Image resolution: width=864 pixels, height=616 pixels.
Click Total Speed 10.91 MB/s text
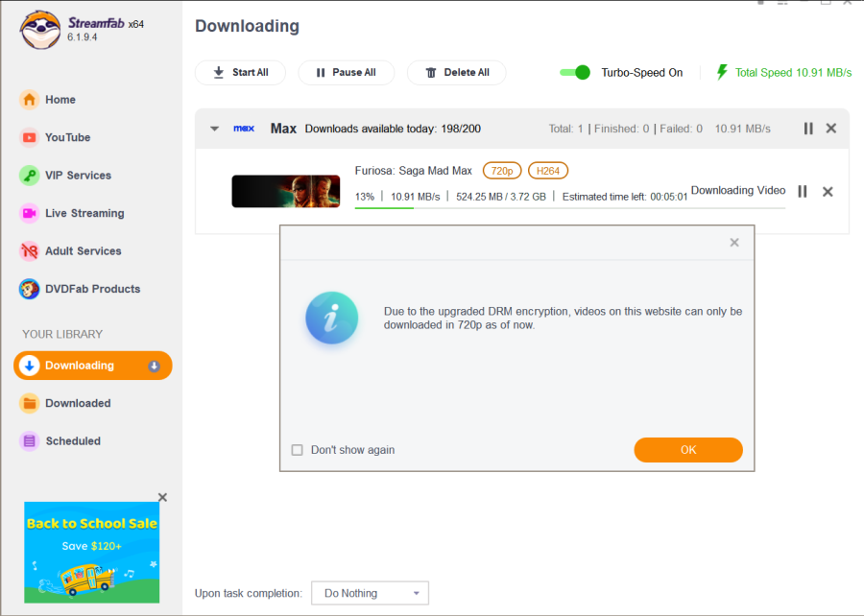[794, 73]
